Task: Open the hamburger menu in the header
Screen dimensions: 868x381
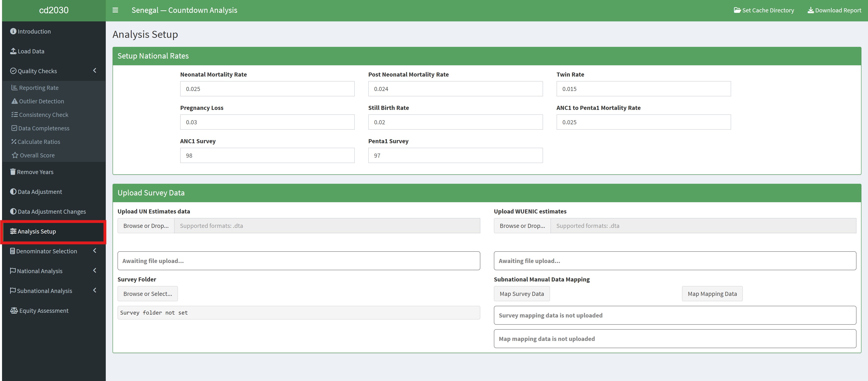Action: 115,10
